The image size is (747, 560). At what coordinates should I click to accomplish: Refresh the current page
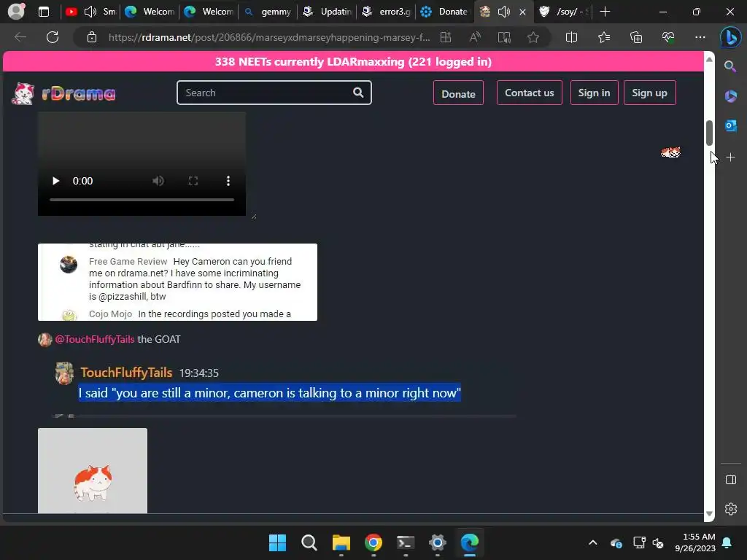53,37
